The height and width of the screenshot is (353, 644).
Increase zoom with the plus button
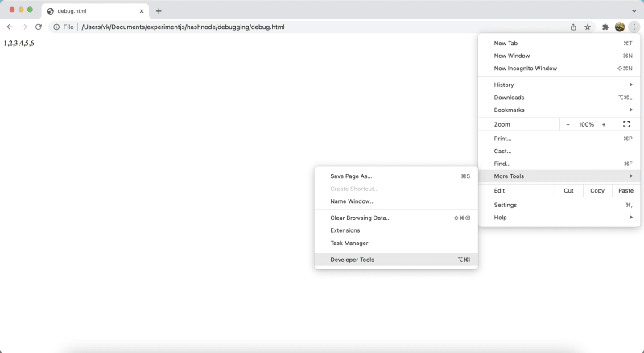604,124
